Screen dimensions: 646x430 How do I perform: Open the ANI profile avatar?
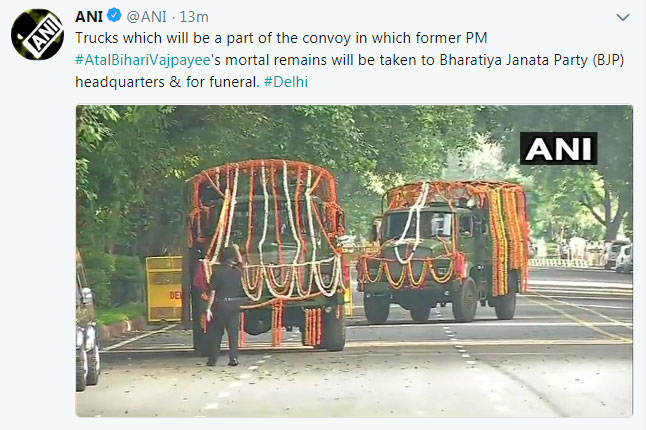pyautogui.click(x=37, y=35)
